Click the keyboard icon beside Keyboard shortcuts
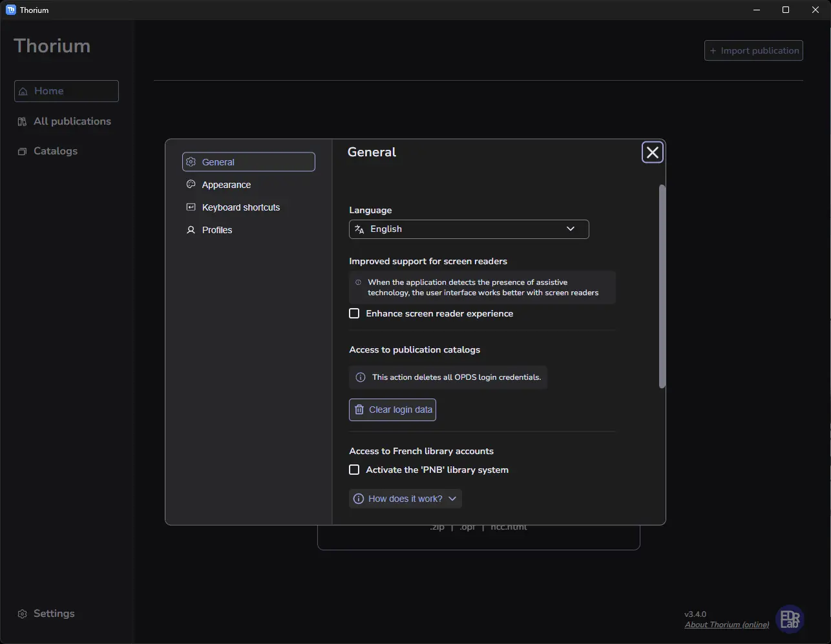This screenshot has height=644, width=831. pos(191,207)
